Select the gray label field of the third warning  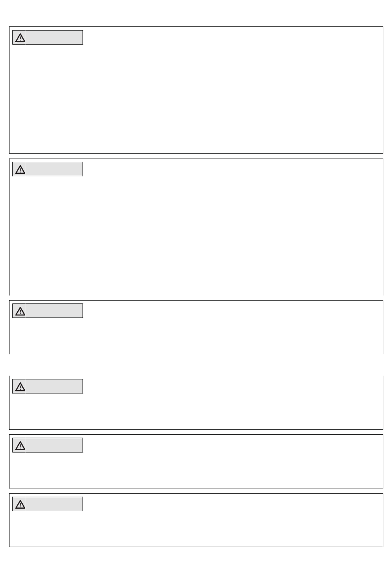[48, 311]
